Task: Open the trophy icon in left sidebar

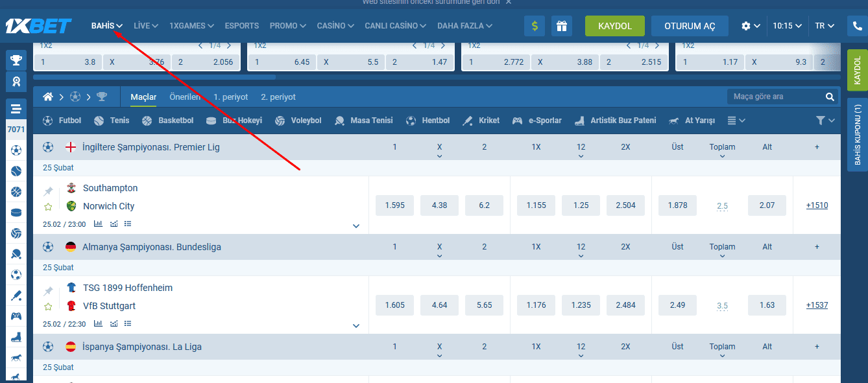Action: [16, 60]
